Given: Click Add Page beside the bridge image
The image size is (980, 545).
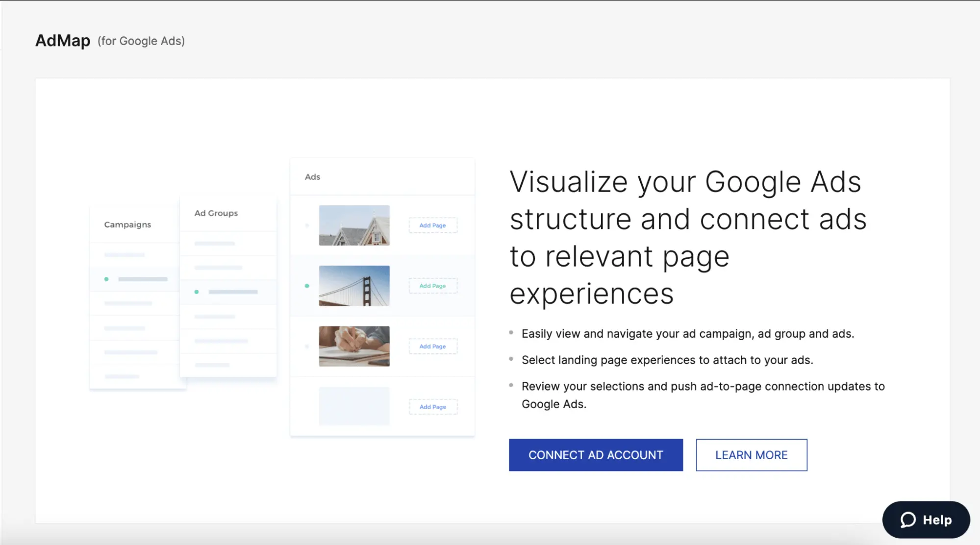Looking at the screenshot, I should point(432,286).
